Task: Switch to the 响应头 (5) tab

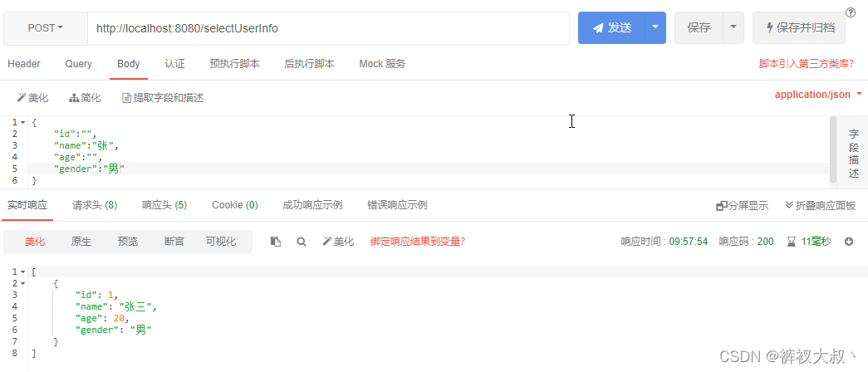Action: pyautogui.click(x=164, y=205)
